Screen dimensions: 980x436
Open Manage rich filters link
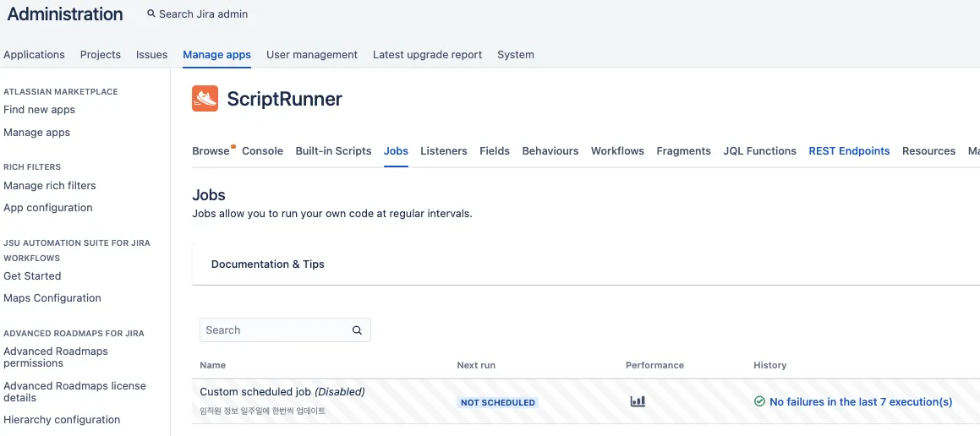tap(49, 186)
